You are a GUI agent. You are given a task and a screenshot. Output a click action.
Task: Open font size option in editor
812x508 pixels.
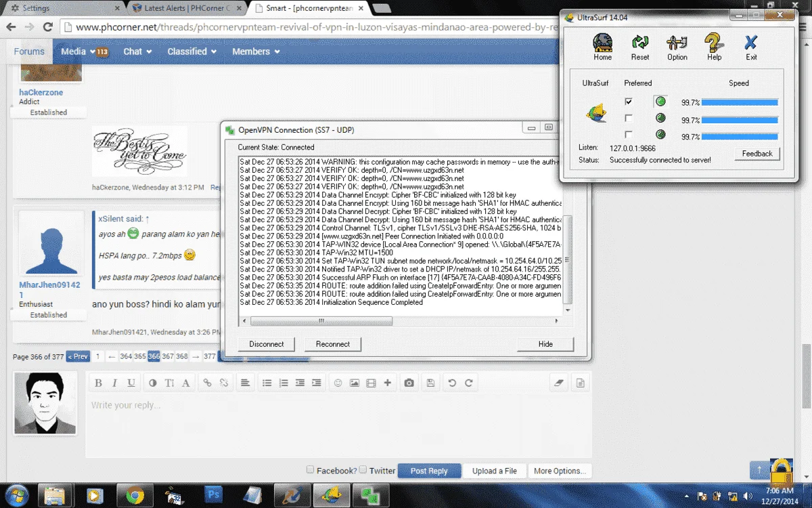point(169,383)
